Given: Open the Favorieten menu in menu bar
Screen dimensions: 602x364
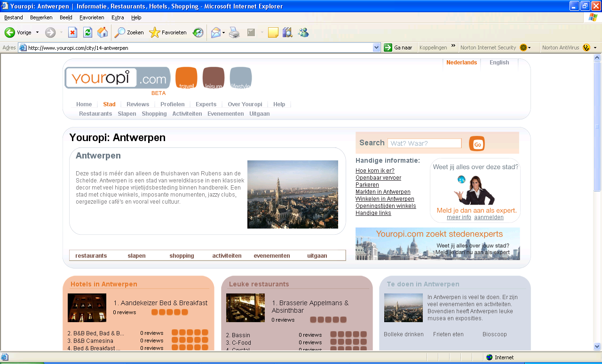Looking at the screenshot, I should pyautogui.click(x=92, y=17).
